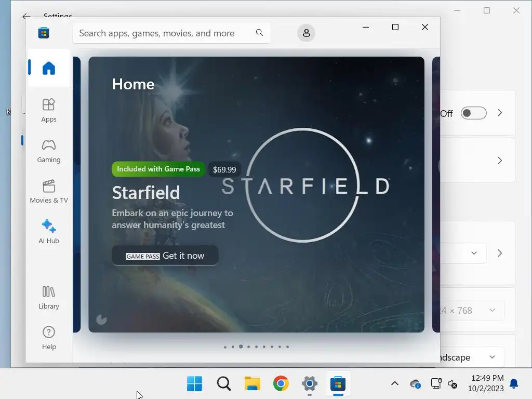Expand the chevron next to the Off toggle
Viewport: 532px width, 399px height.
coord(500,113)
